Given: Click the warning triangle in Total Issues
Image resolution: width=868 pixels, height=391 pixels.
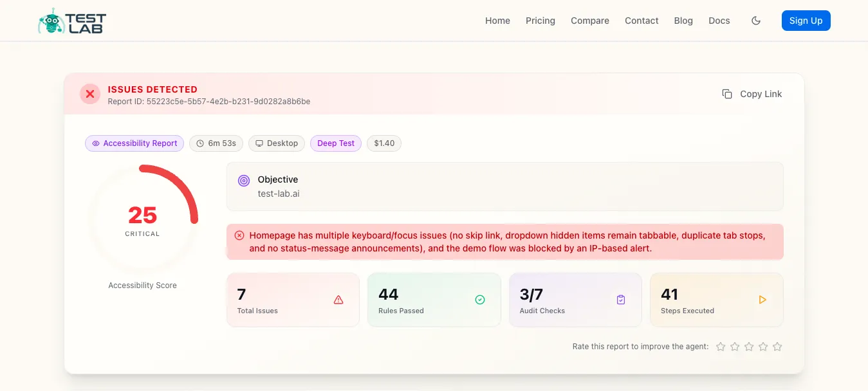Looking at the screenshot, I should 338,300.
